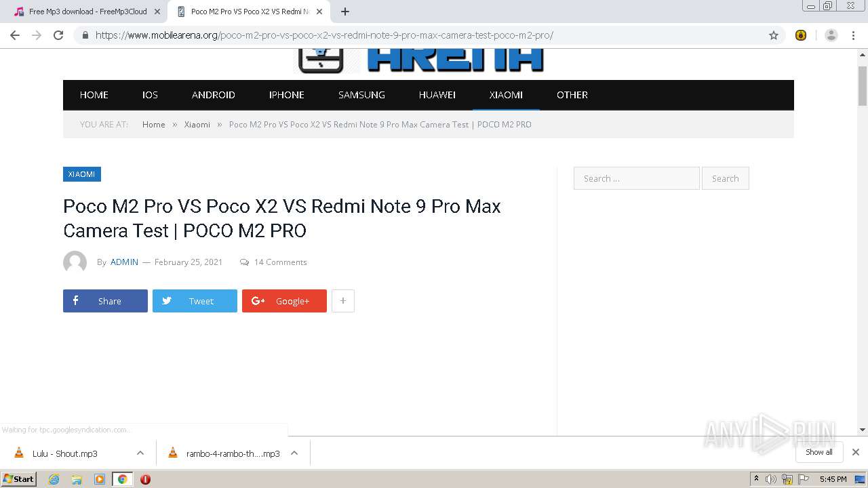Tweet the article
The width and height of the screenshot is (868, 488).
(195, 301)
